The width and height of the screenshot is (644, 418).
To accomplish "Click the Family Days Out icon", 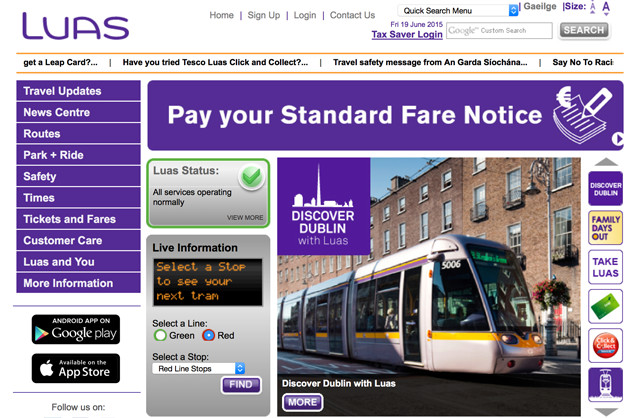I will 605,228.
